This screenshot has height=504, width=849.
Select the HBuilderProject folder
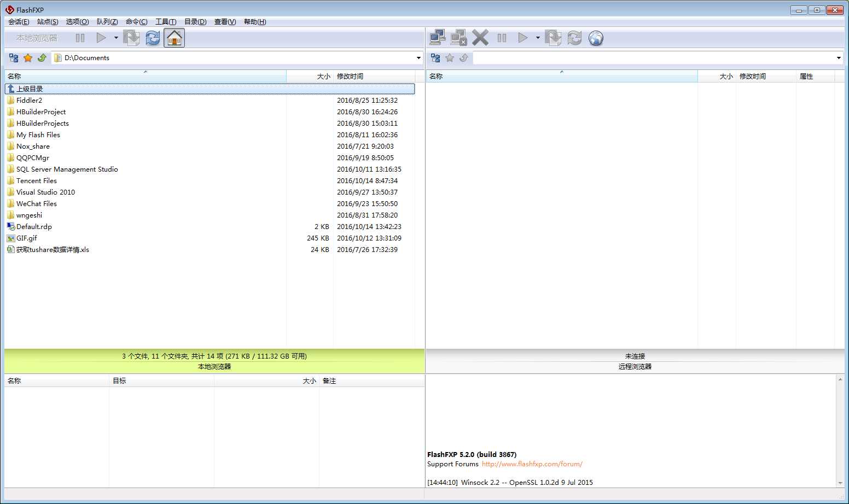(210, 112)
